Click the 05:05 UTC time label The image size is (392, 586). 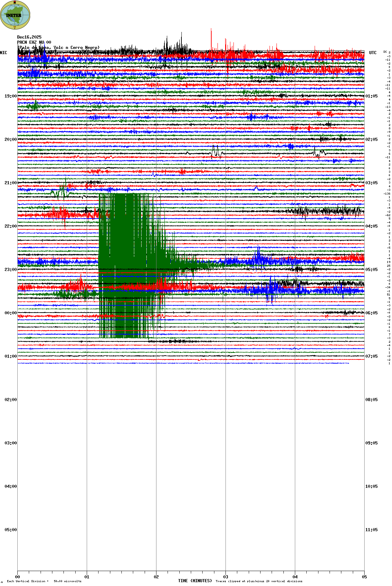coord(371,270)
